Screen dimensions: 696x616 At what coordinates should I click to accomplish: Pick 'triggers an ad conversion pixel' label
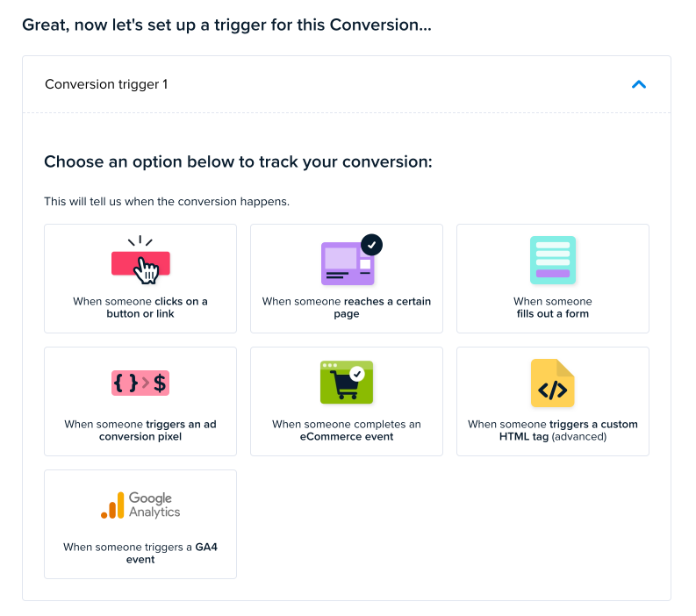click(140, 430)
